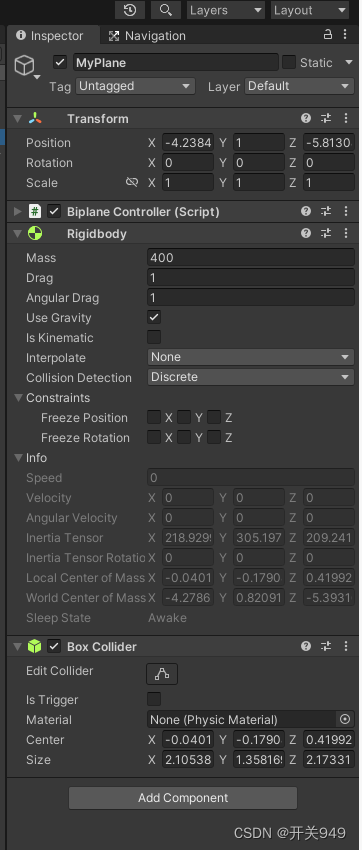Viewport: 362px width, 850px height.
Task: Collapse the Constraints foldout
Action: click(19, 397)
